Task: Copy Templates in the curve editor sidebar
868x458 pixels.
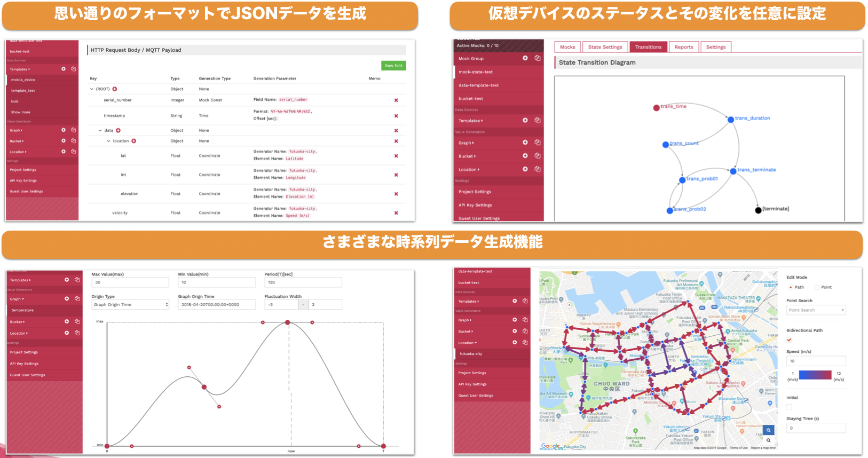Action: tap(77, 280)
